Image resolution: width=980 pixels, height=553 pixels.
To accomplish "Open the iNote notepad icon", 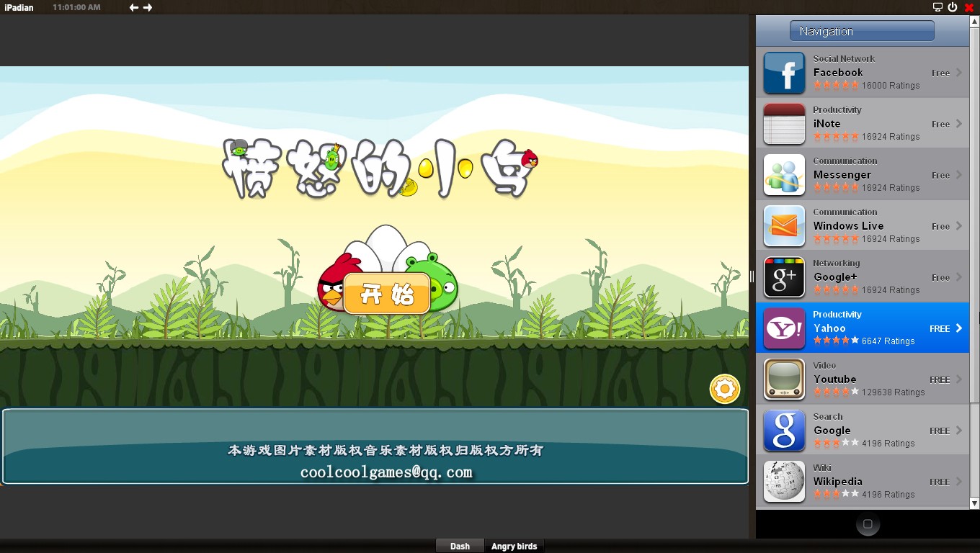I will [784, 124].
